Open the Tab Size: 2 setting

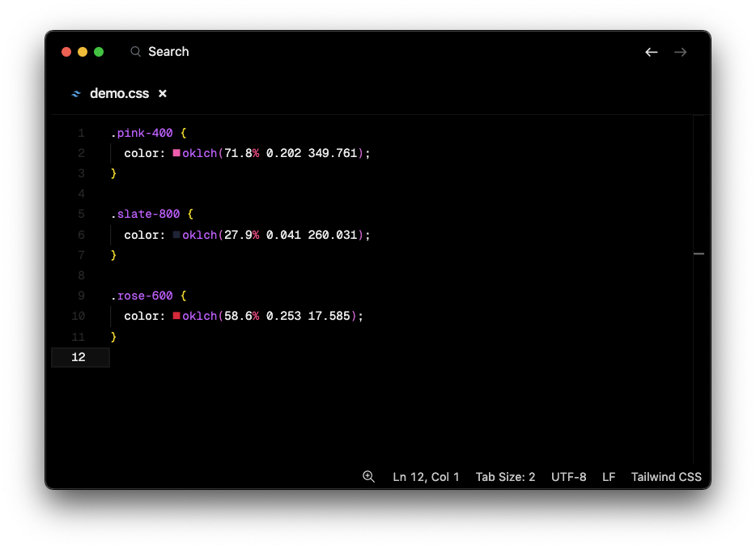(x=505, y=477)
